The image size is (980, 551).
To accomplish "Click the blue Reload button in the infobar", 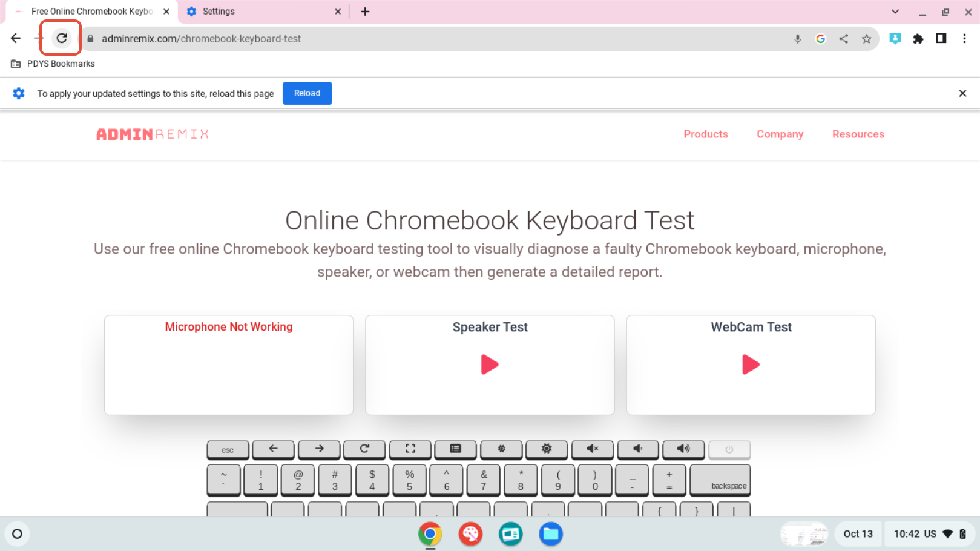I will coord(307,93).
